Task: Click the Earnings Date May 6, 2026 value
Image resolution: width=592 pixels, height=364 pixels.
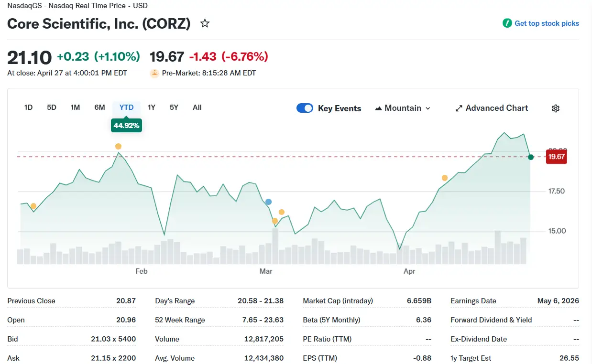Action: (558, 301)
